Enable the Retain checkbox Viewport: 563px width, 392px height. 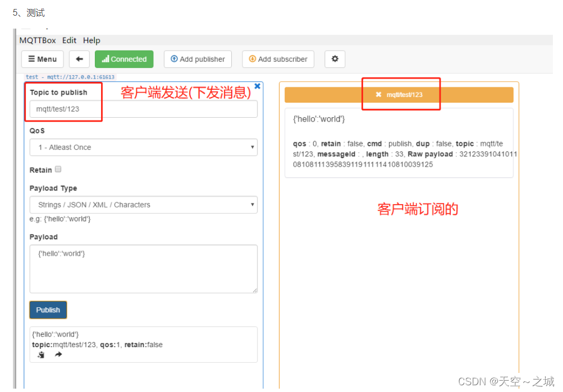pos(58,168)
